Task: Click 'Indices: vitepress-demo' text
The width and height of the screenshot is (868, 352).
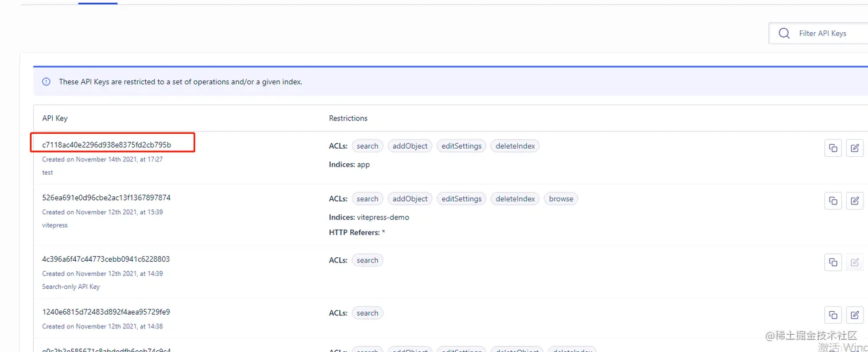Action: point(369,218)
